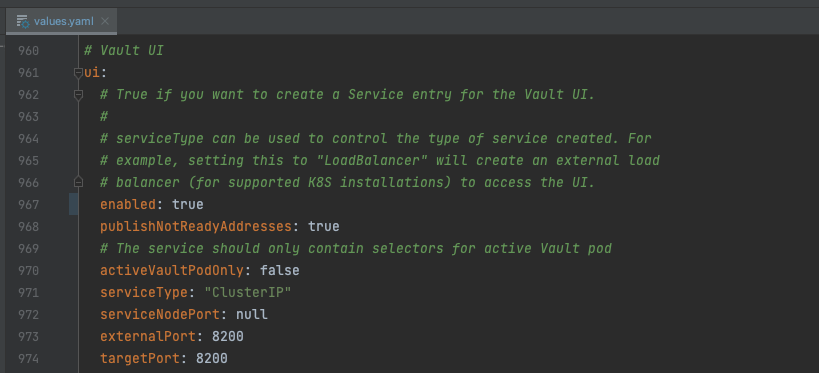Click the comment starting 'serviceType can be used'
The image size is (819, 373).
click(376, 139)
